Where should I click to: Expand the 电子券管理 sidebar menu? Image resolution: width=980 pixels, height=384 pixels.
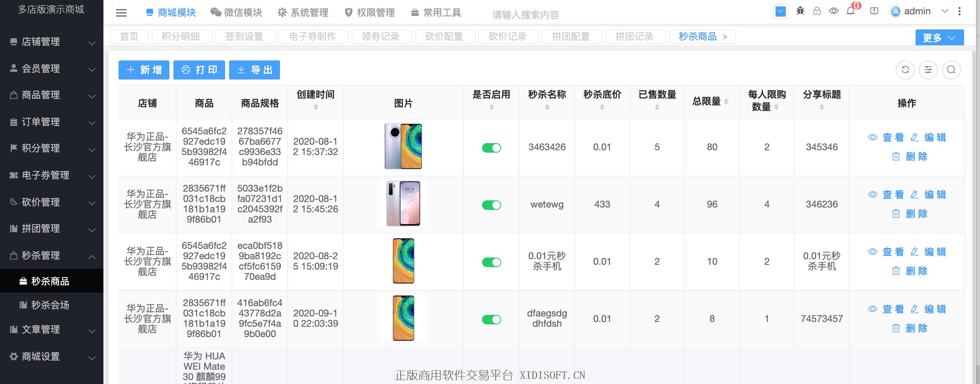pyautogui.click(x=52, y=175)
